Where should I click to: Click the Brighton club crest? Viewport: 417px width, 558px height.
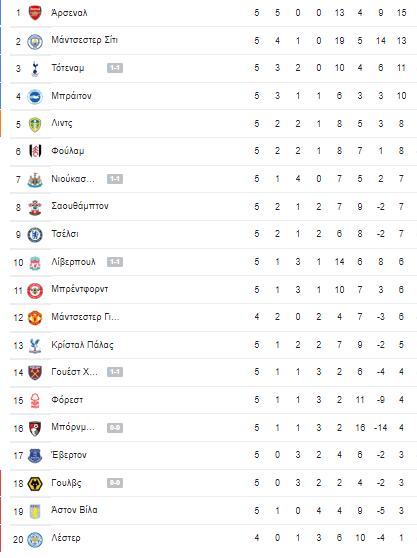click(x=35, y=97)
